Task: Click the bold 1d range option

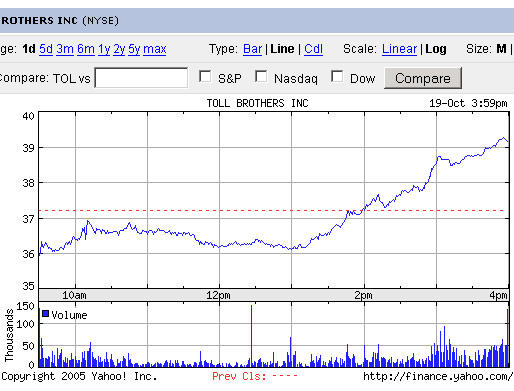Action: 29,49
